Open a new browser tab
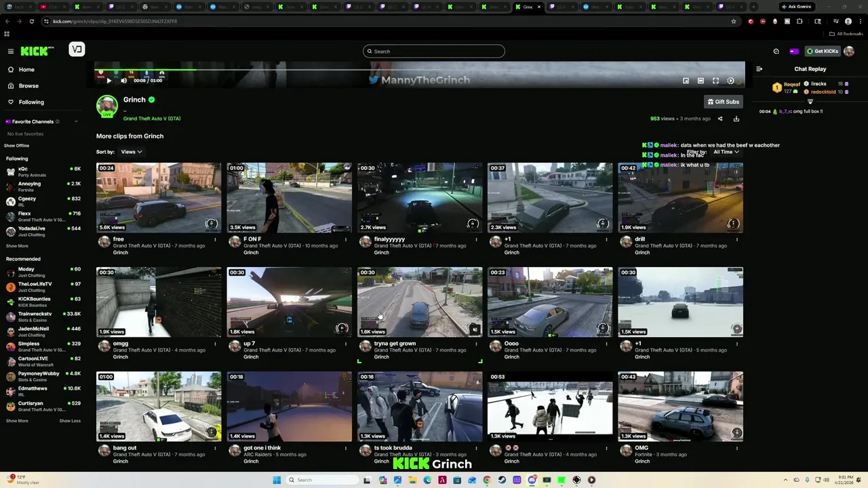 pyautogui.click(x=753, y=7)
